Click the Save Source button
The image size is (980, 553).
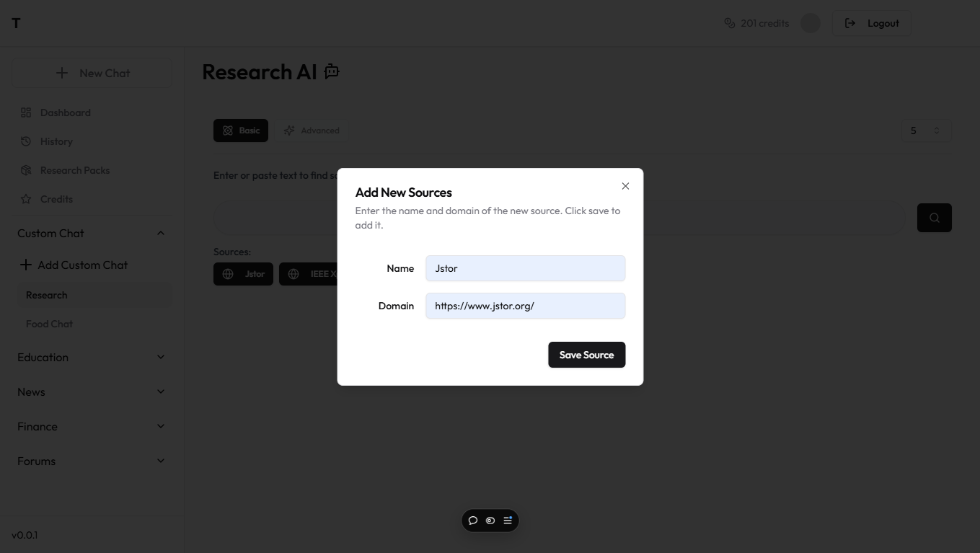point(586,355)
